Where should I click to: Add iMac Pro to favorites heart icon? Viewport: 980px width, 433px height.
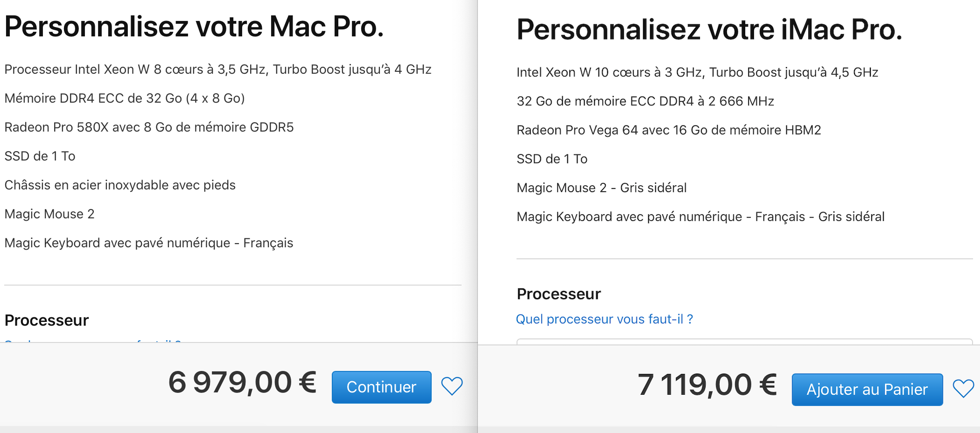tap(963, 389)
